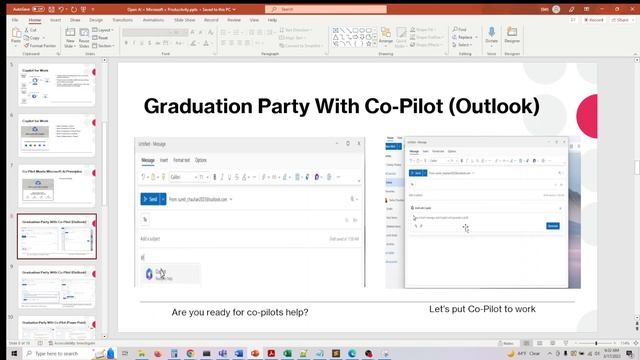
Task: Click the Windows Start button
Action: tap(14, 353)
